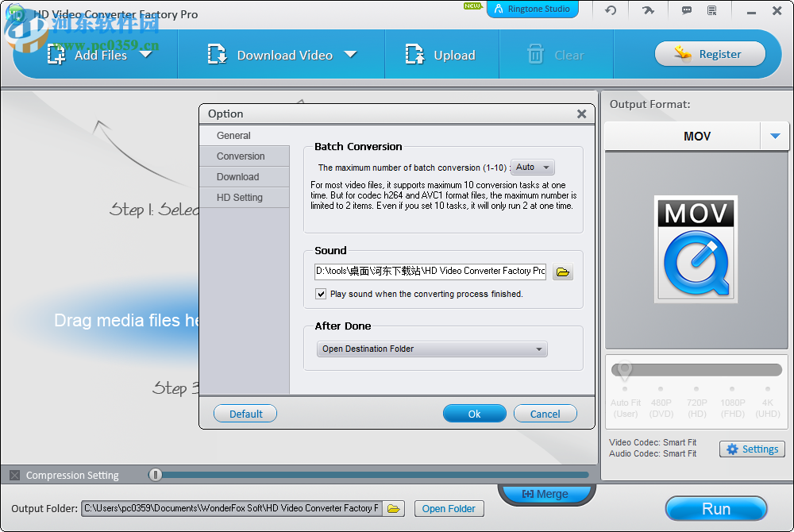The height and width of the screenshot is (532, 794).
Task: Open Ringtone Studio from the title bar
Action: (532, 10)
